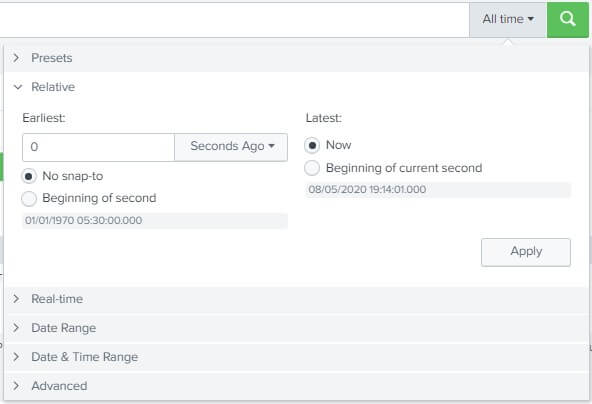The image size is (592, 404).
Task: Open the Seconds Ago unit dropdown
Action: 231,146
